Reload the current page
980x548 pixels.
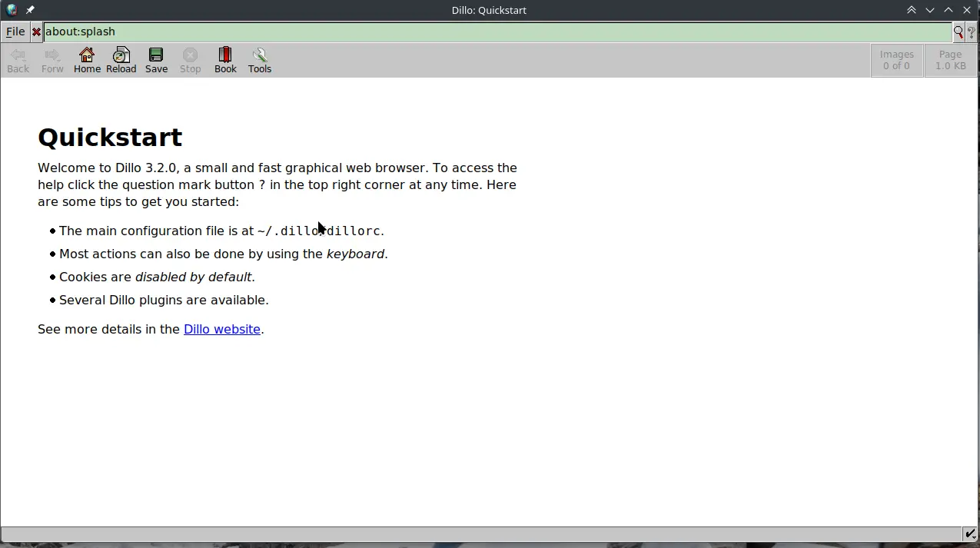coord(121,61)
